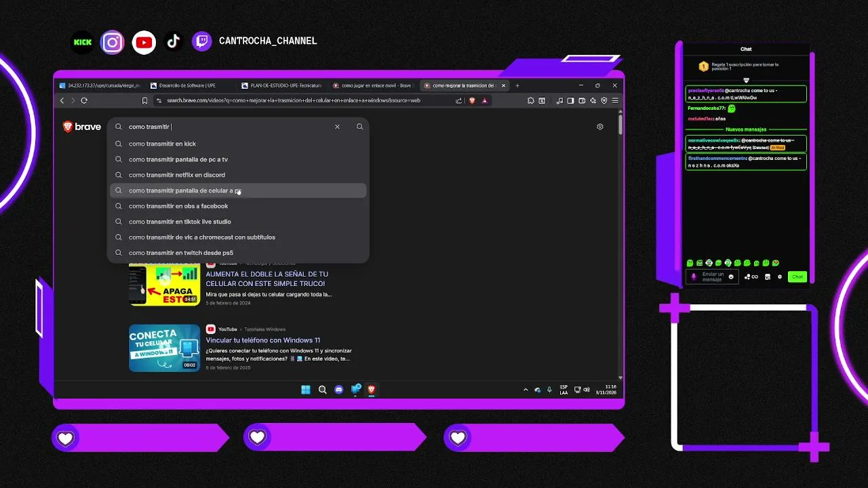The height and width of the screenshot is (488, 868).
Task: Open Leo AI sparkle icon in toolbar
Action: click(593, 100)
